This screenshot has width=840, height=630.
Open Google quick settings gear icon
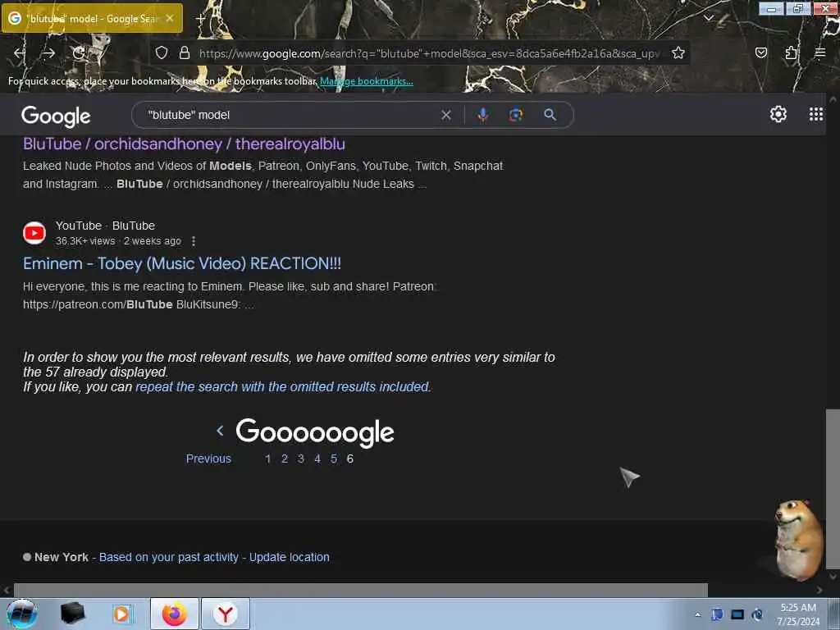(778, 114)
